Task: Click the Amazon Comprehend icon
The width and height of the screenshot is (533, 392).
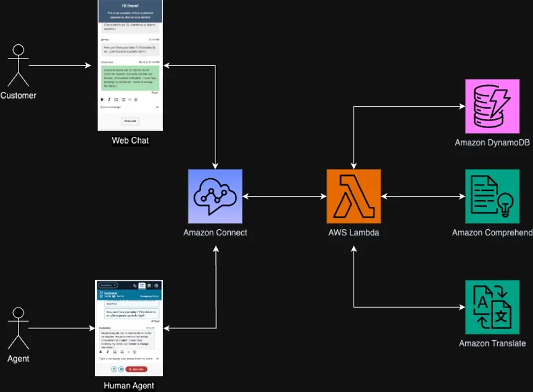Action: point(492,197)
